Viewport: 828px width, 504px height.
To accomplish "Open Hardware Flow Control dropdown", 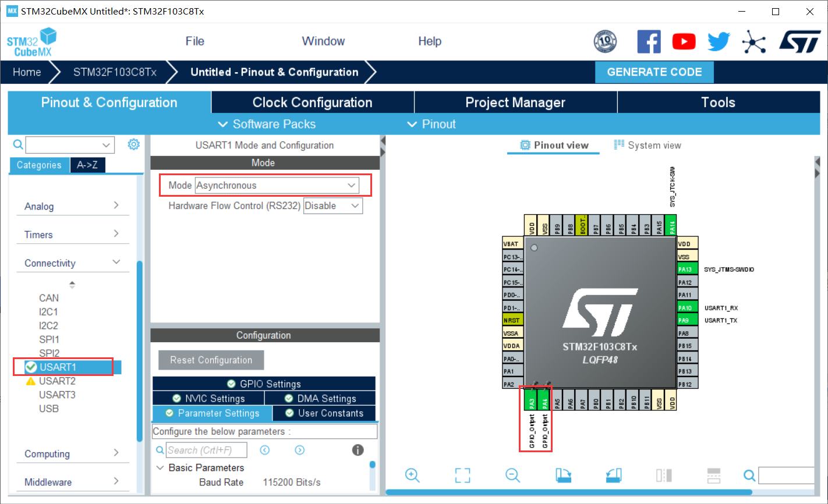I will (x=333, y=206).
